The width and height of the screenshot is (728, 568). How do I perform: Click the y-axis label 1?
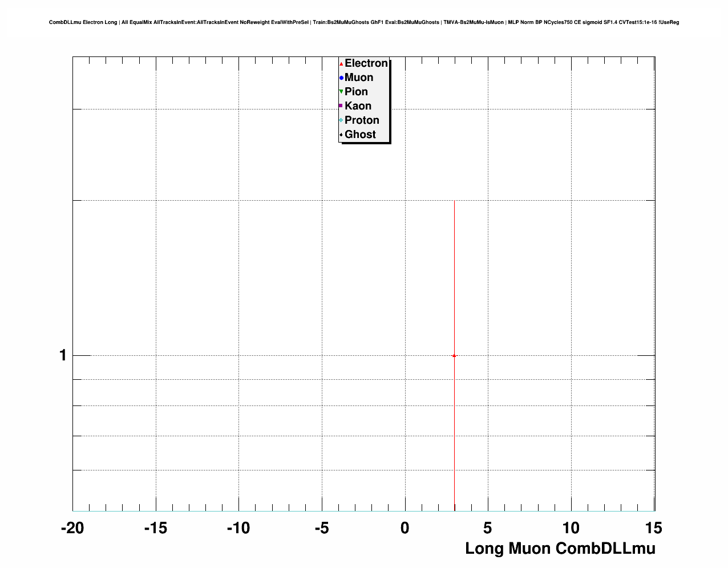(x=63, y=355)
